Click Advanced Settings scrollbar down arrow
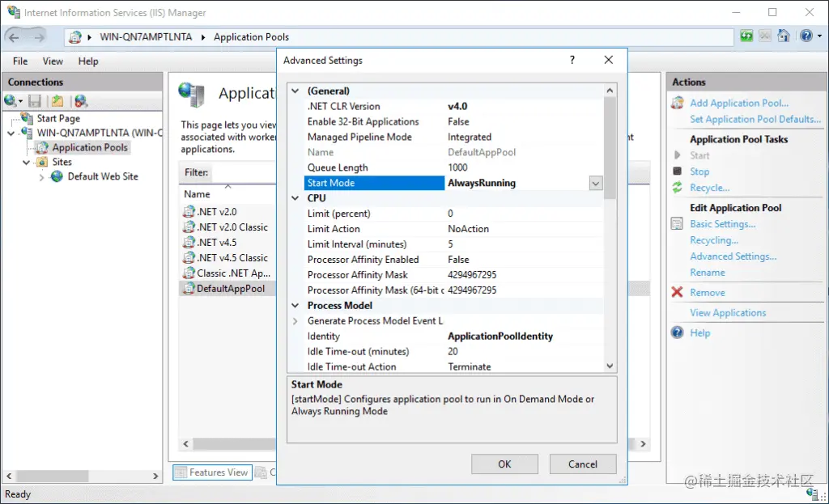 click(x=610, y=366)
